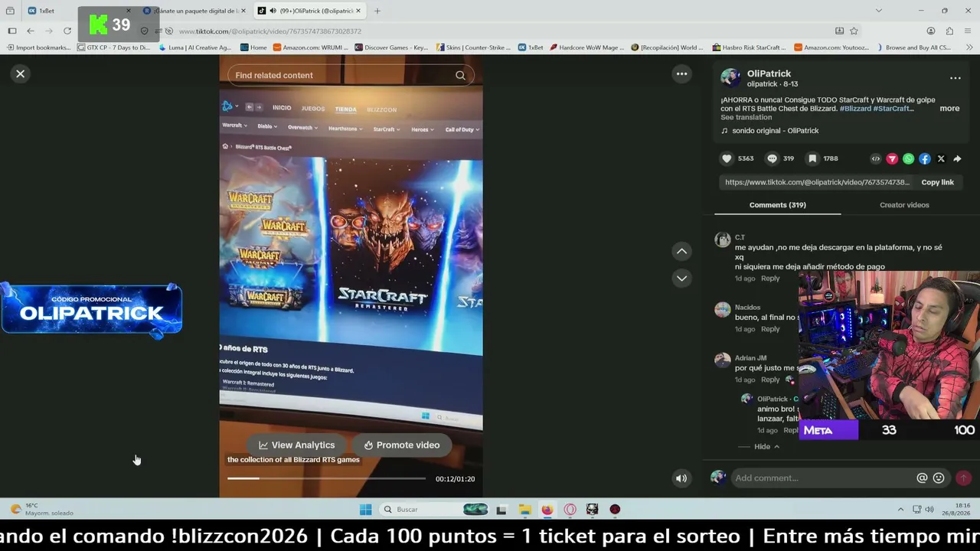Share the video to Facebook
Viewport: 980px width, 551px height.
pyautogui.click(x=925, y=158)
